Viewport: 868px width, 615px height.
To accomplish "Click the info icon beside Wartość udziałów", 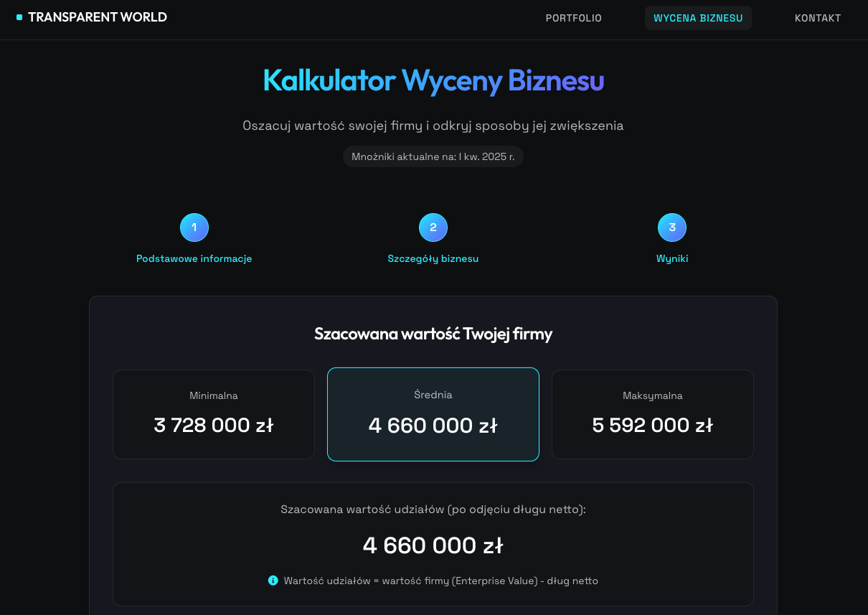I will [273, 581].
